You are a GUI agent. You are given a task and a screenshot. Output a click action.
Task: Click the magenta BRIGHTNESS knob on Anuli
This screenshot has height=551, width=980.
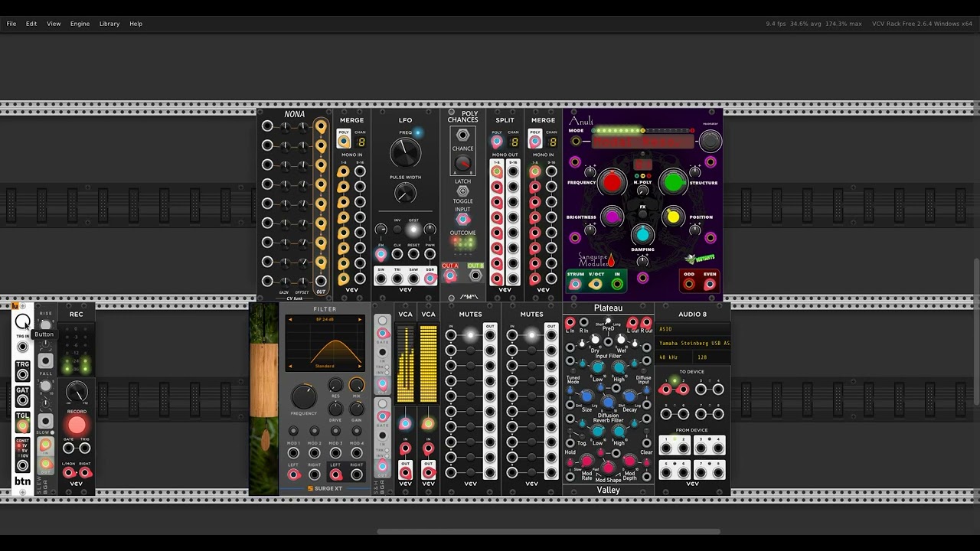[612, 217]
